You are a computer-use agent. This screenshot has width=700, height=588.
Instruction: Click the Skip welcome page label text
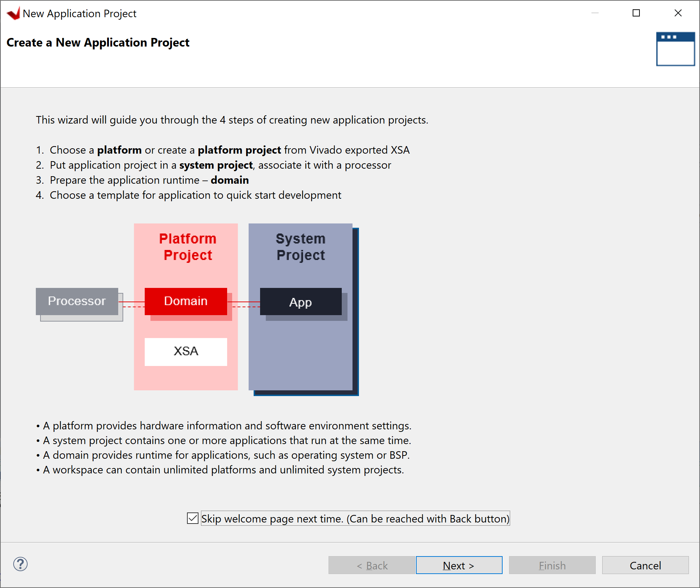coord(355,519)
